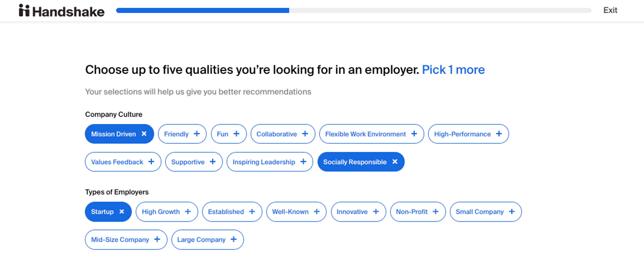Remove Startup using its X icon
The width and height of the screenshot is (644, 263).
point(122,212)
